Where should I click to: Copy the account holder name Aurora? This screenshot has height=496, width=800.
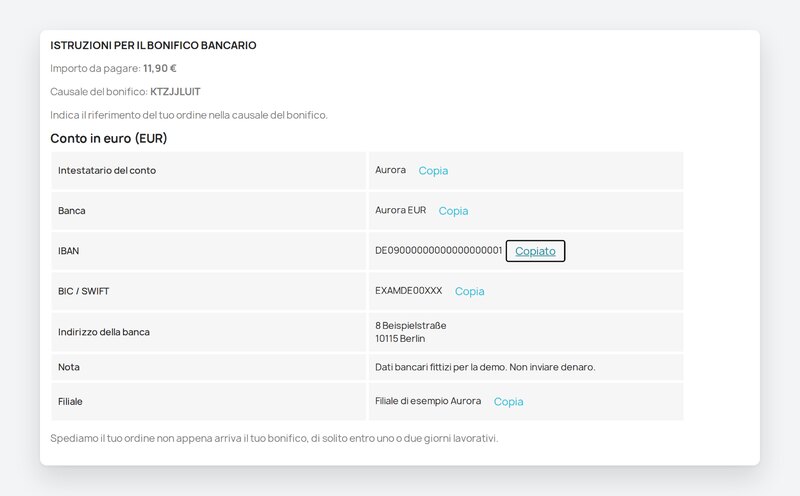click(433, 170)
